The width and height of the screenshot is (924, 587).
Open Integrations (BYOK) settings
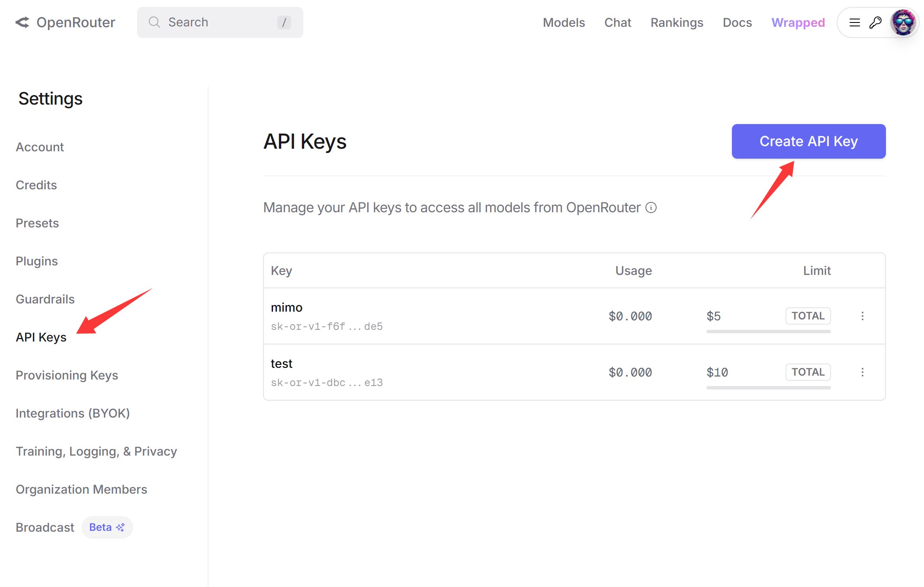[73, 413]
